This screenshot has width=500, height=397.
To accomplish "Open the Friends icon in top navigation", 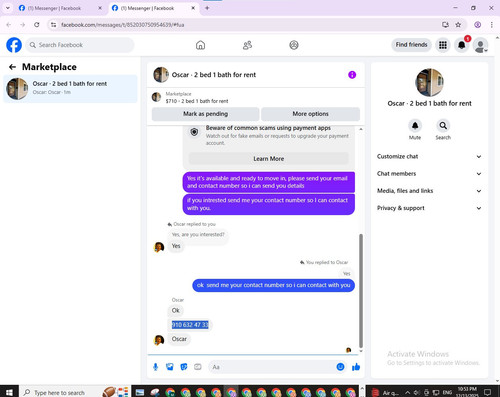I will pyautogui.click(x=247, y=45).
